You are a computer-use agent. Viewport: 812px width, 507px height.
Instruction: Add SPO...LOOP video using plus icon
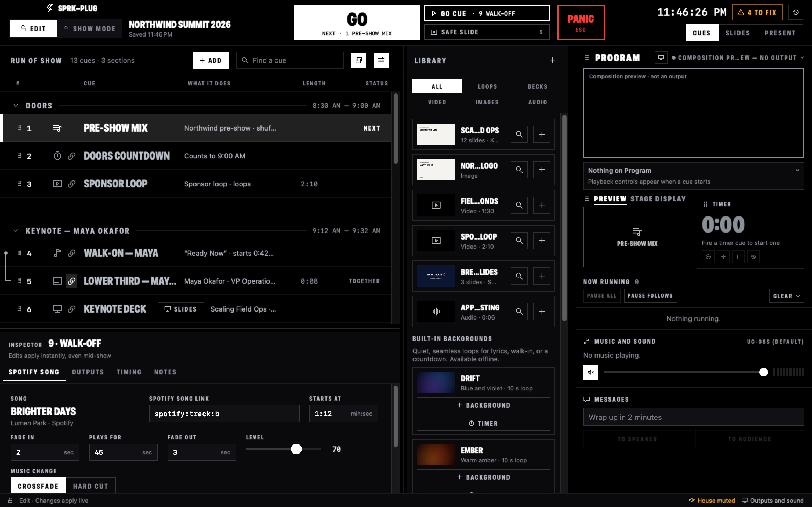542,241
